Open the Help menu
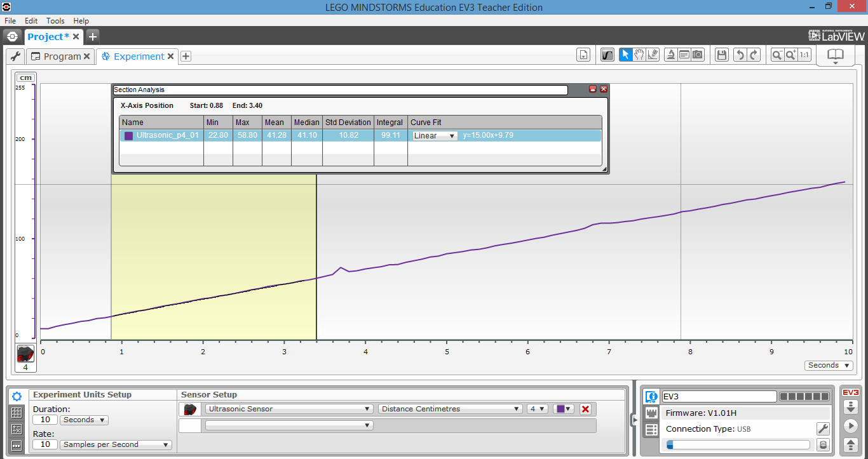Viewport: 868px width, 459px height. (81, 21)
